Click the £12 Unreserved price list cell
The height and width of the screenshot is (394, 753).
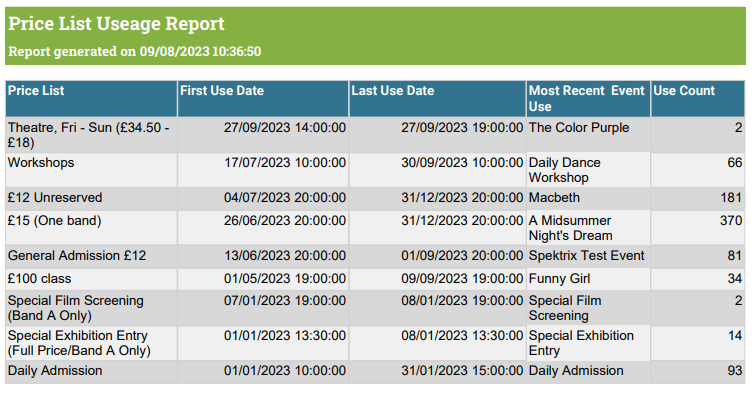tap(91, 198)
